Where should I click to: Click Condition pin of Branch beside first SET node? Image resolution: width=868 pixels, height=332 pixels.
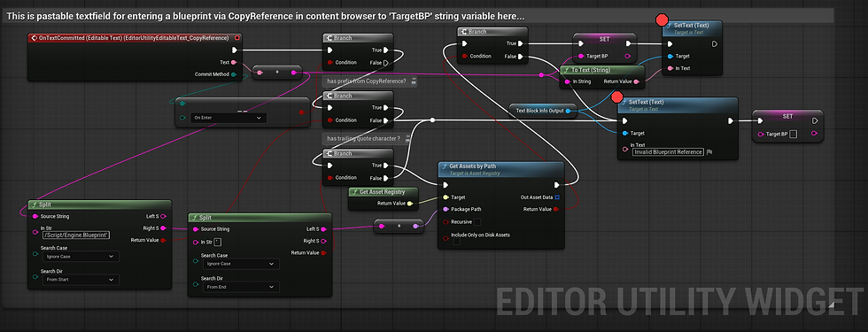(x=465, y=56)
